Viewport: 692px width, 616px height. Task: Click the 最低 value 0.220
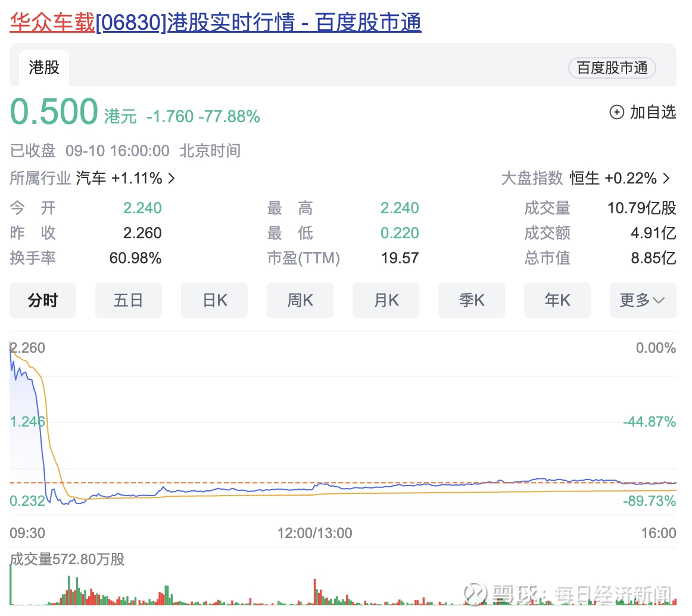(x=400, y=233)
